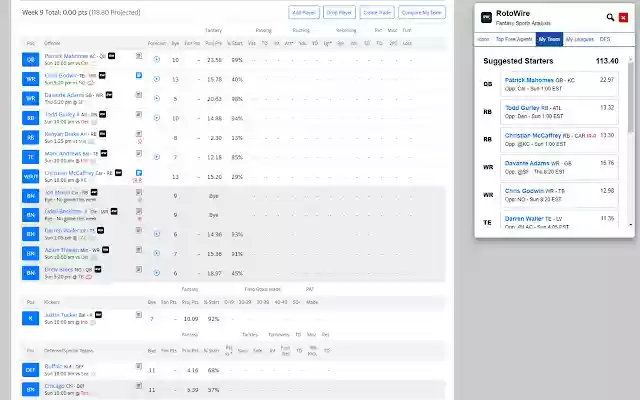The image size is (640, 400).
Task: Open note icon for Chicago defense
Action: coord(139,386)
